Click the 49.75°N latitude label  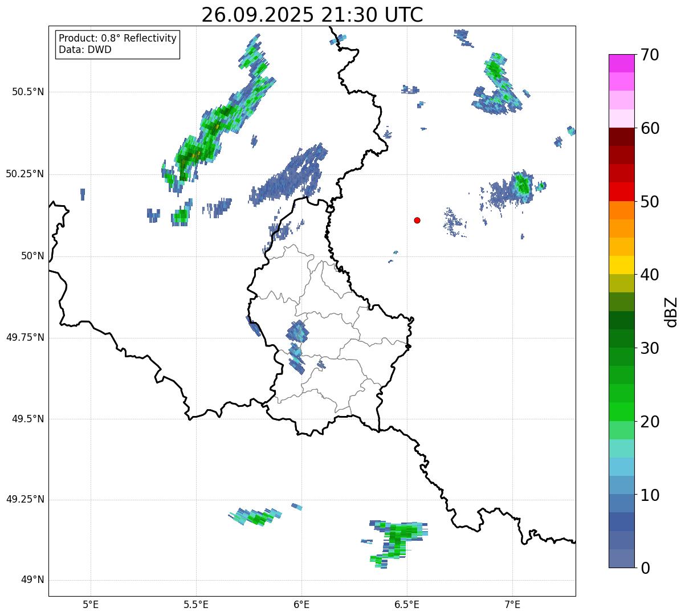(25, 337)
